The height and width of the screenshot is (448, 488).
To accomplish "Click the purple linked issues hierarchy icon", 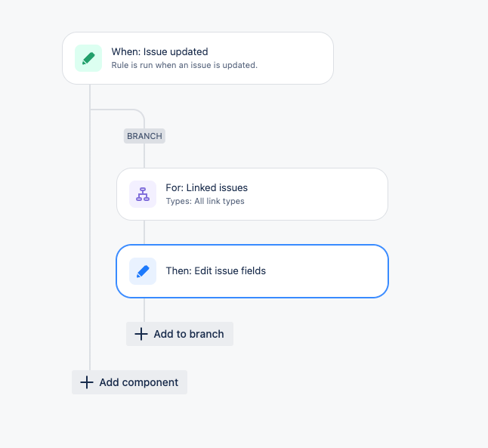I will [143, 194].
